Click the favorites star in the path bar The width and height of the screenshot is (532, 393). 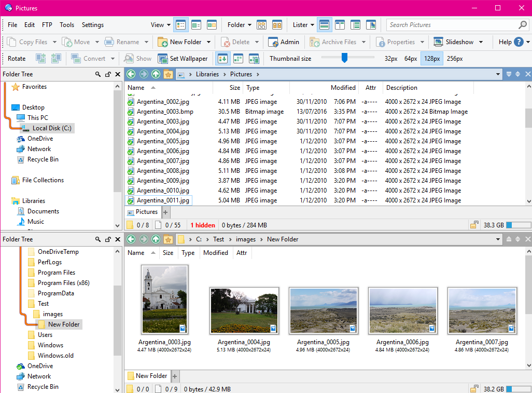point(167,74)
